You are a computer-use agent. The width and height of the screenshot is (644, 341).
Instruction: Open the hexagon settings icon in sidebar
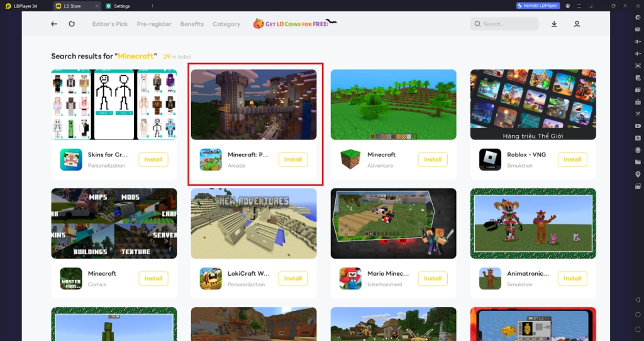tap(638, 18)
